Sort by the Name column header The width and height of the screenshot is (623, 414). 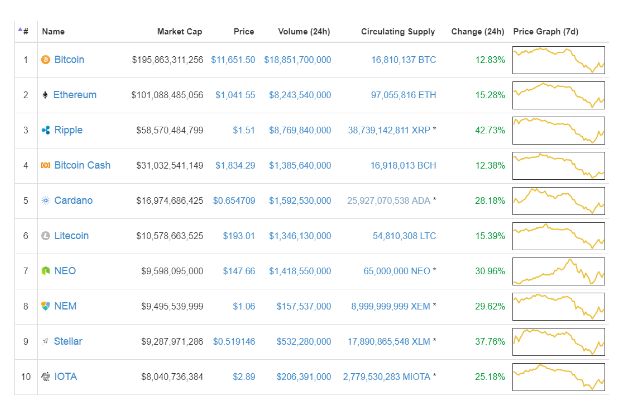53,31
